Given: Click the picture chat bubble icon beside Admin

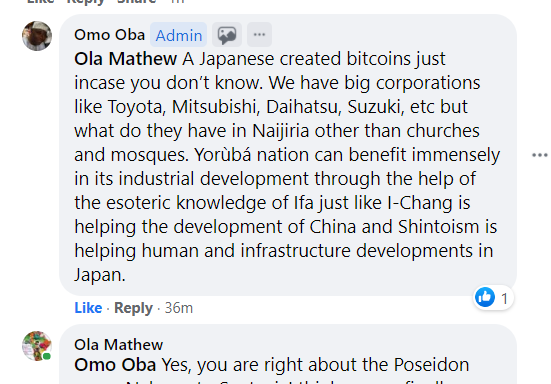Looking at the screenshot, I should tap(227, 35).
